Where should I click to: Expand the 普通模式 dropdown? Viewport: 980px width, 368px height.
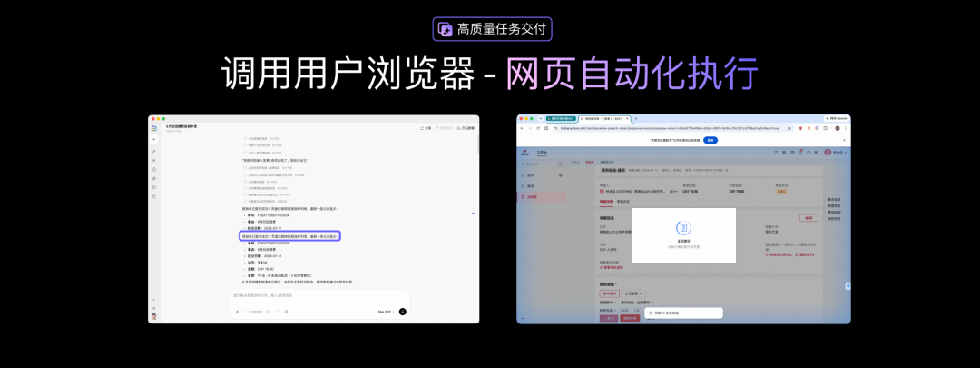[x=608, y=303]
